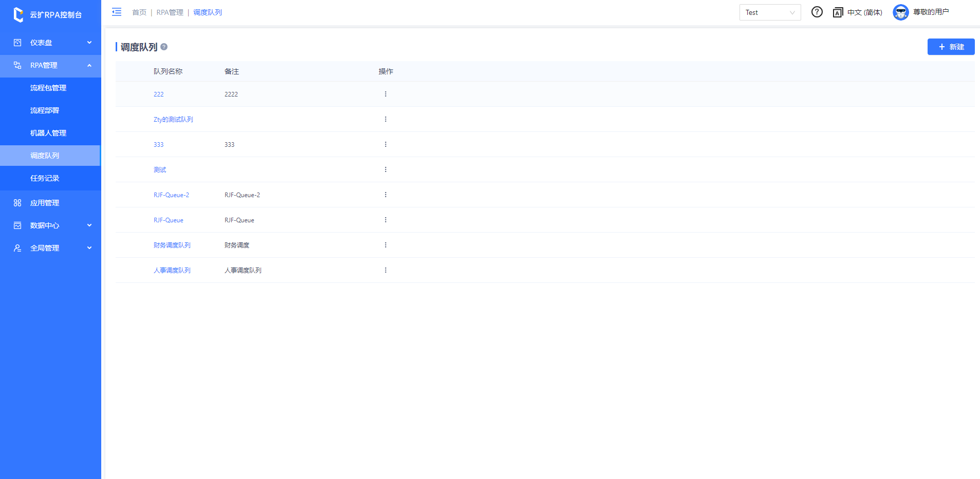
Task: Open the help circle icon in header
Action: pyautogui.click(x=817, y=12)
